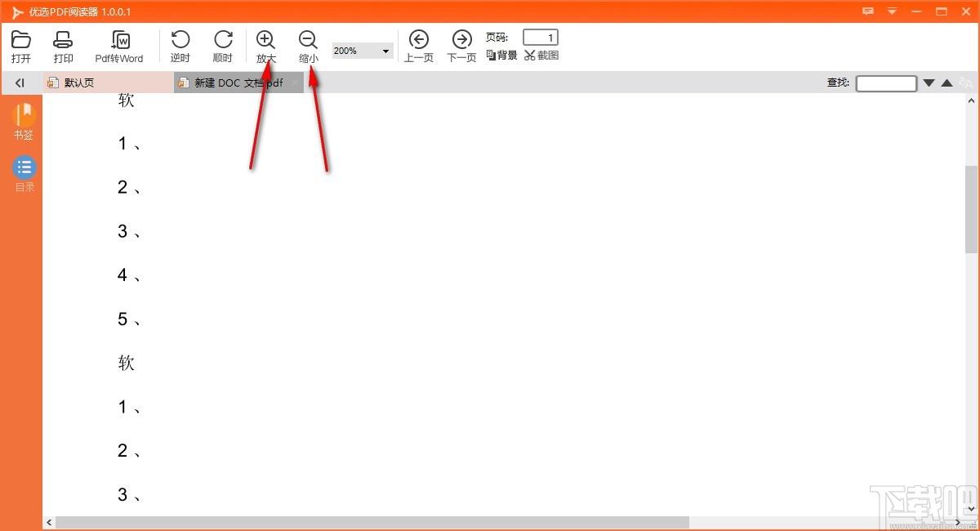
Task: Change the page background via 背景
Action: click(x=501, y=56)
